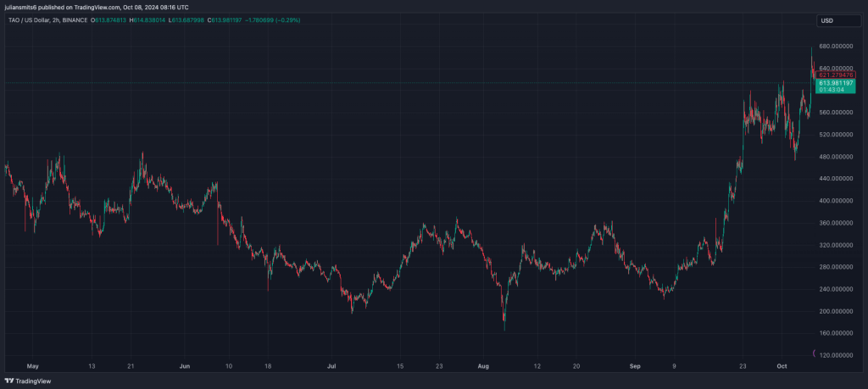868x389 pixels.
Task: Click the 440.000000 price axis label
Action: click(837, 179)
